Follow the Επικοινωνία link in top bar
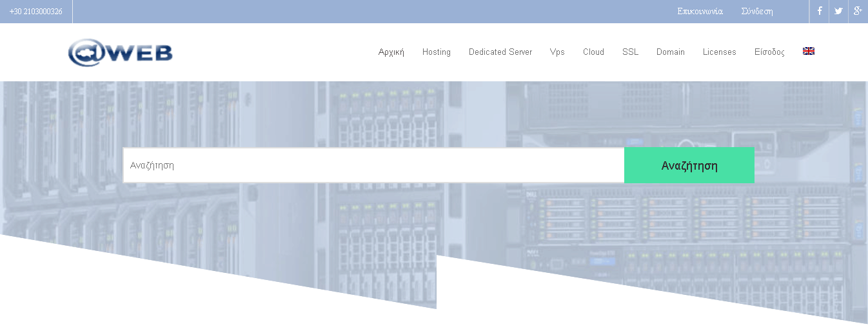The width and height of the screenshot is (868, 331). click(700, 12)
